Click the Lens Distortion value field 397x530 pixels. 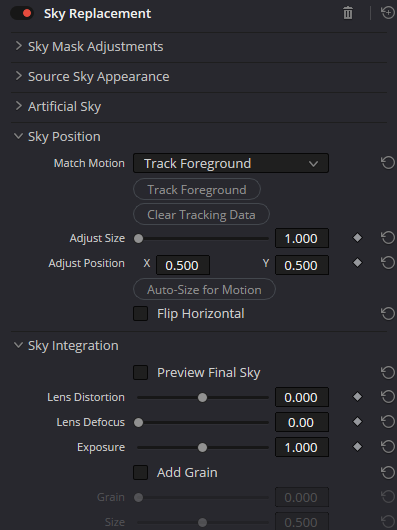pyautogui.click(x=302, y=397)
